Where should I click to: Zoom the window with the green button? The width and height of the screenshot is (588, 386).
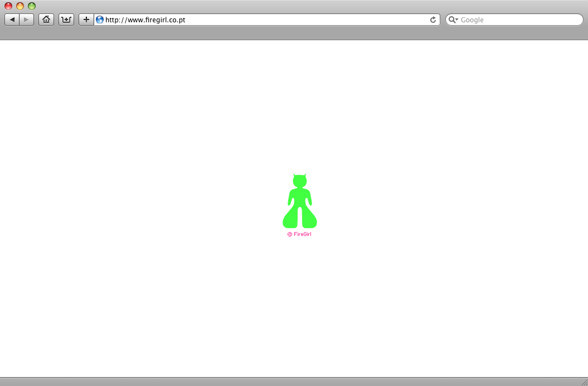coord(32,6)
